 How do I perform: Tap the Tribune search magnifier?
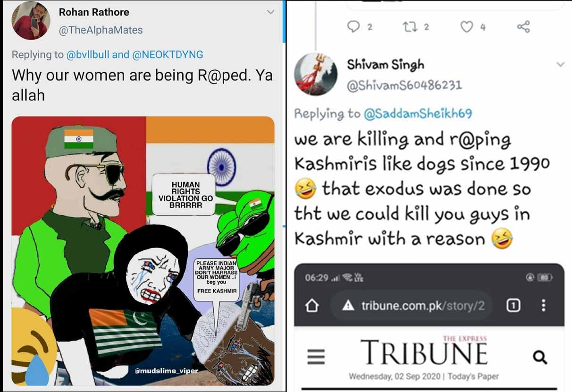click(540, 357)
